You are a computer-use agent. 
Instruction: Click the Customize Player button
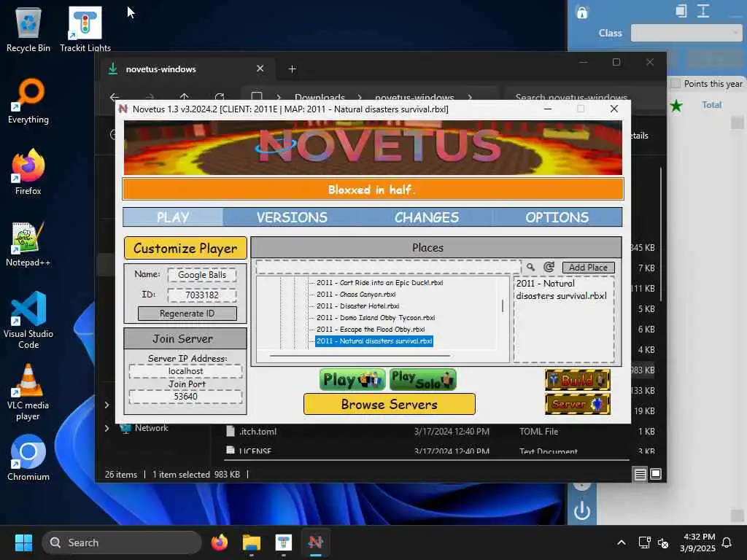(x=185, y=248)
